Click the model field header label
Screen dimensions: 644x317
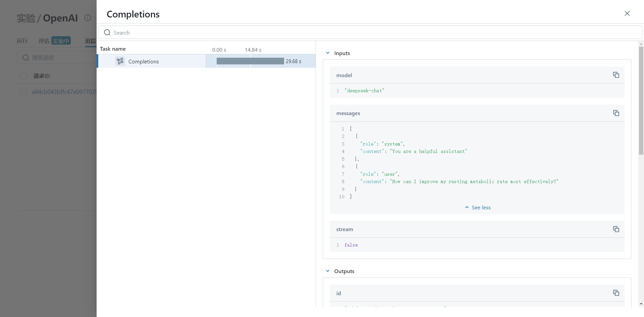tap(344, 75)
